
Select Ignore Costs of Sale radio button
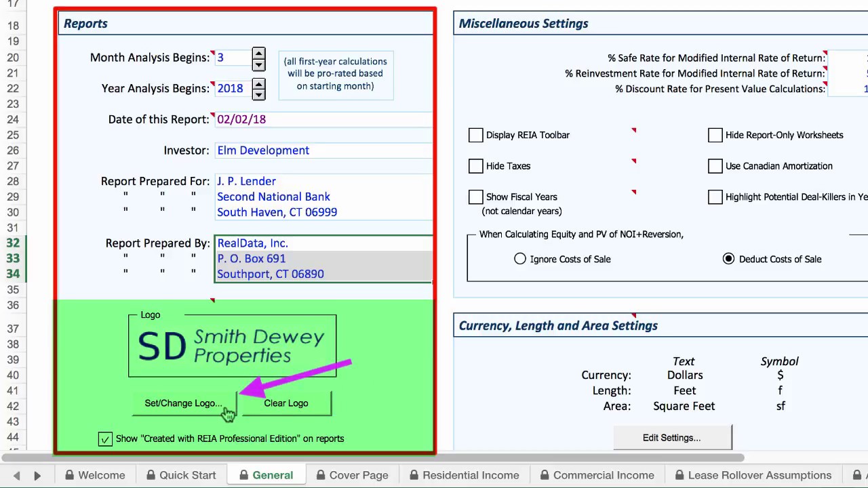pyautogui.click(x=520, y=259)
